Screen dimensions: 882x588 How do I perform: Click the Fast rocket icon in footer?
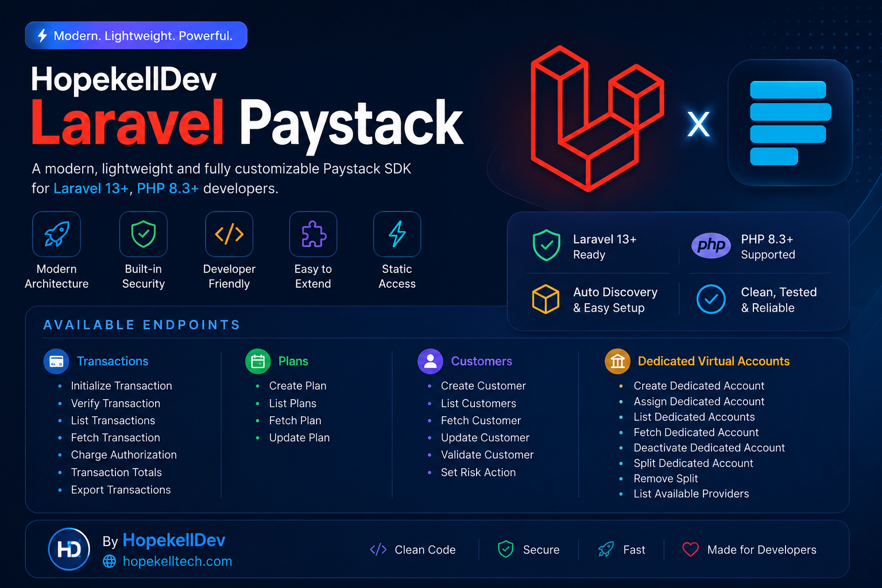pos(606,550)
